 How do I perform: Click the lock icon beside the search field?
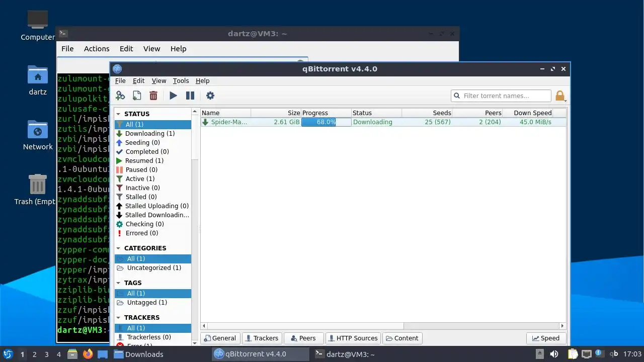pyautogui.click(x=560, y=96)
